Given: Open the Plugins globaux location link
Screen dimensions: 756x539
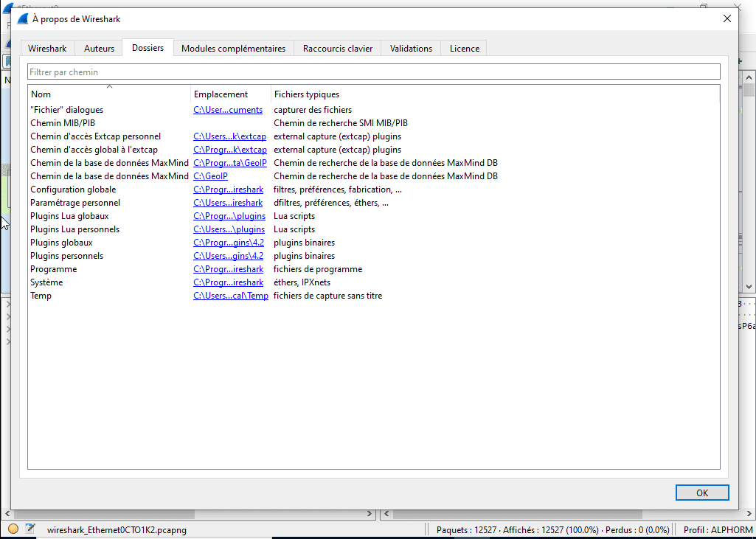Looking at the screenshot, I should tap(229, 243).
